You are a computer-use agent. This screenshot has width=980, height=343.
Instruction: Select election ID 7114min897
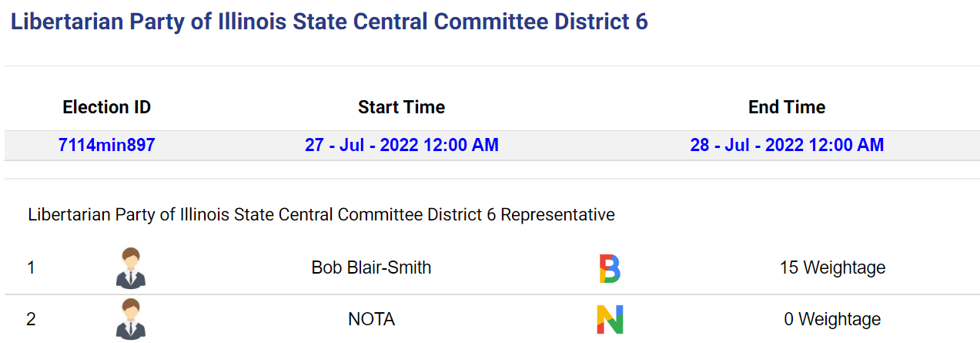point(107,145)
